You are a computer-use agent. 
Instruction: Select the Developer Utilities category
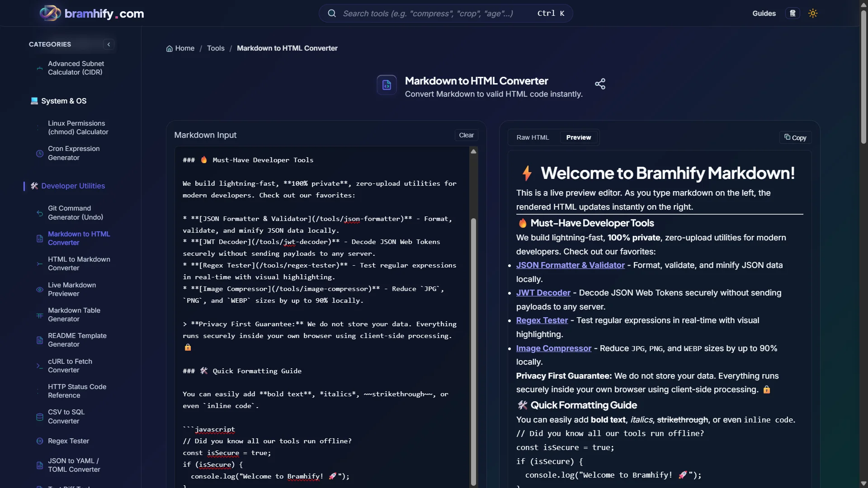click(x=73, y=186)
